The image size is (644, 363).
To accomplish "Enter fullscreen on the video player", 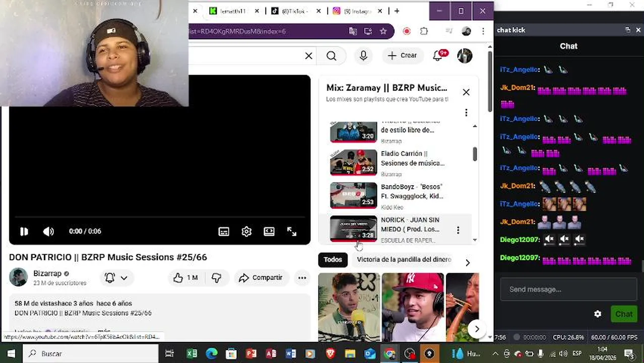I will pyautogui.click(x=292, y=231).
